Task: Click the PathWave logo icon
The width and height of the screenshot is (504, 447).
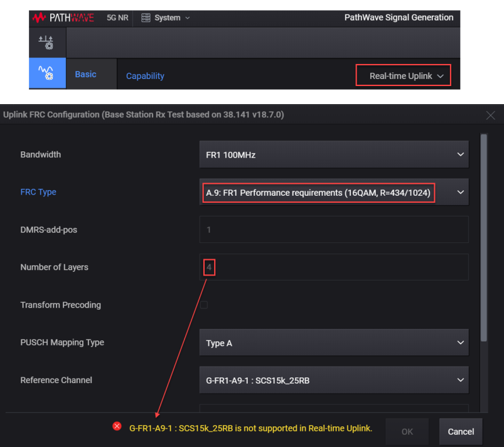Action: pyautogui.click(x=38, y=18)
